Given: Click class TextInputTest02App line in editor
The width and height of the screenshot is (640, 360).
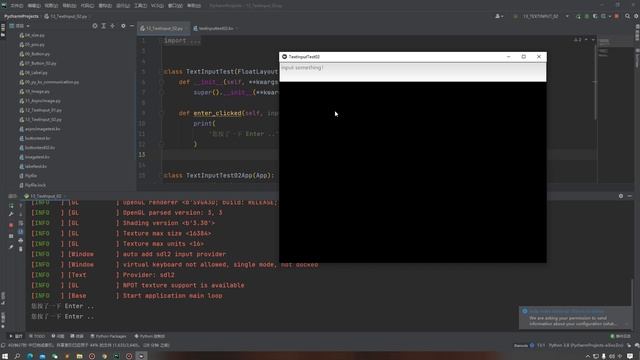Looking at the screenshot, I should click(x=219, y=176).
